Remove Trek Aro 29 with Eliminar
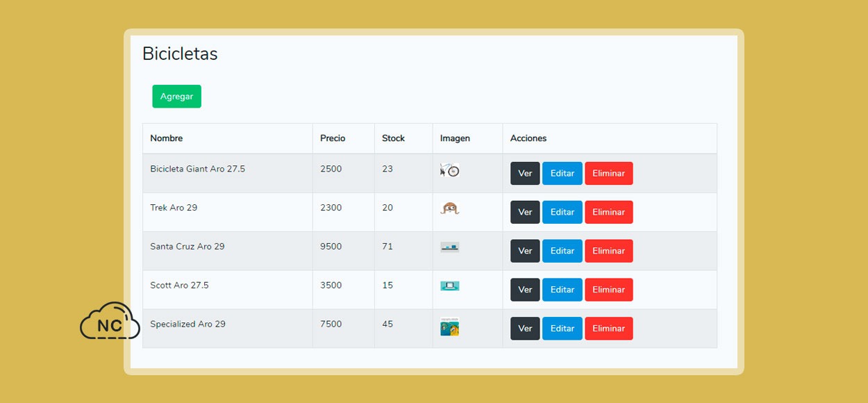Screen dimensions: 868x403 coord(609,213)
